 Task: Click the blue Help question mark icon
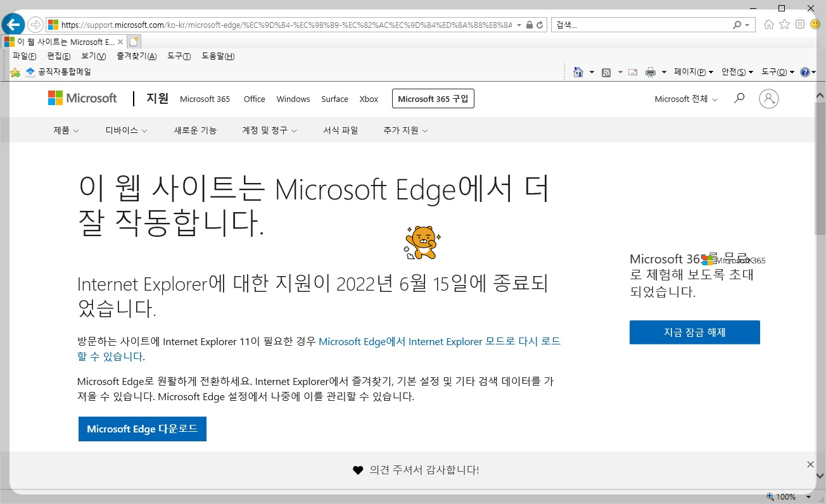[804, 72]
